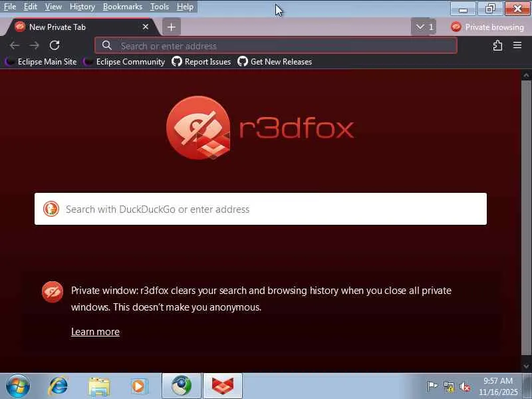Focus the Search or enter address bar
The height and width of the screenshot is (399, 532).
pos(276,45)
